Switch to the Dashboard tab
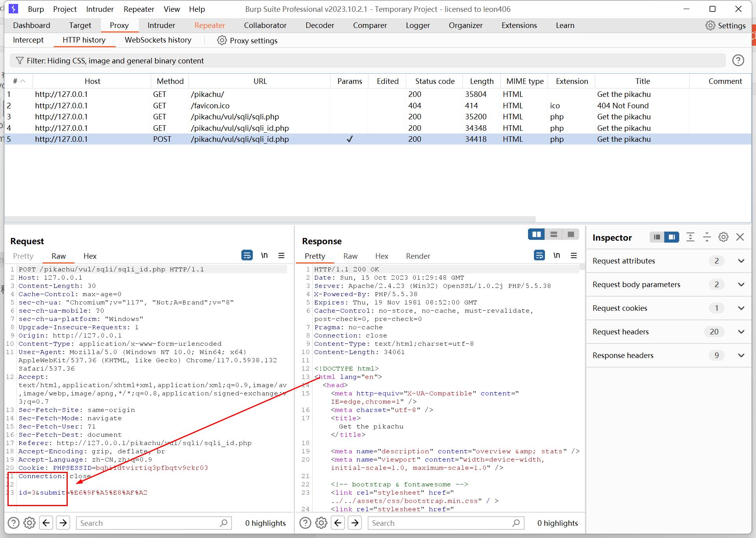 (31, 25)
